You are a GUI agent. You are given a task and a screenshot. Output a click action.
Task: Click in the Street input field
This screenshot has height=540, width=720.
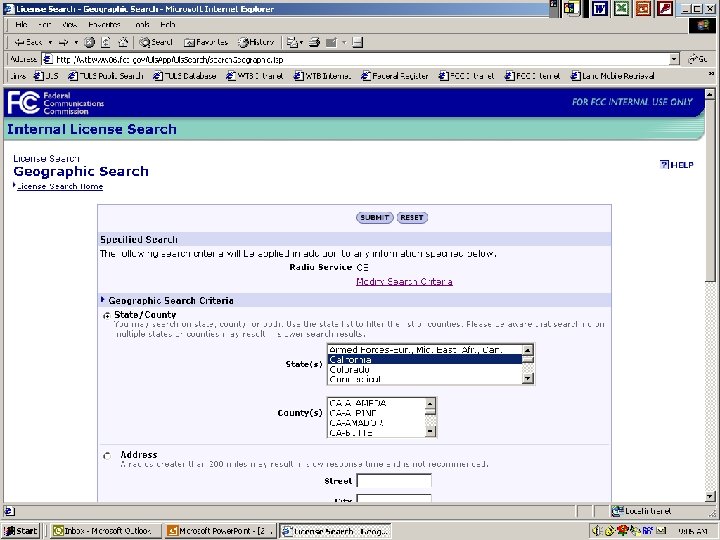pyautogui.click(x=394, y=481)
